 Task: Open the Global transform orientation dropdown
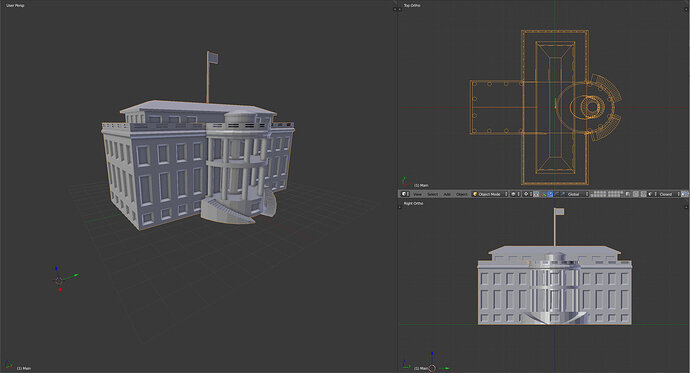pos(577,194)
